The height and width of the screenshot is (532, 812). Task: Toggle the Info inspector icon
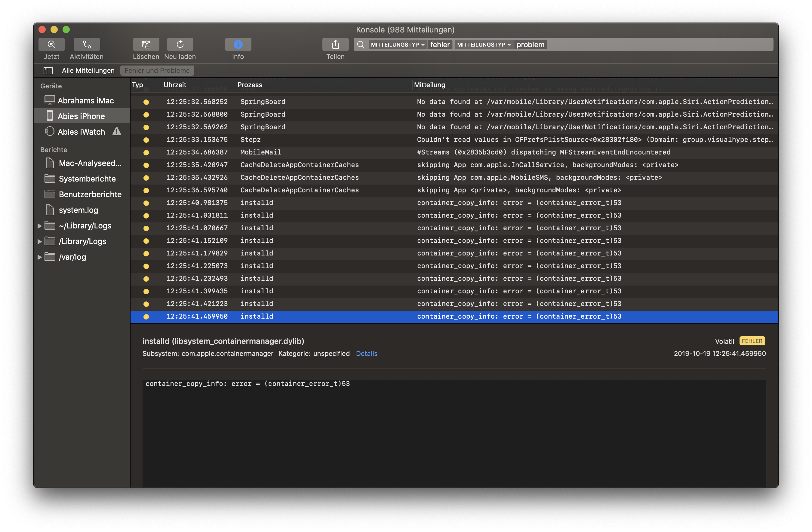[x=238, y=44]
